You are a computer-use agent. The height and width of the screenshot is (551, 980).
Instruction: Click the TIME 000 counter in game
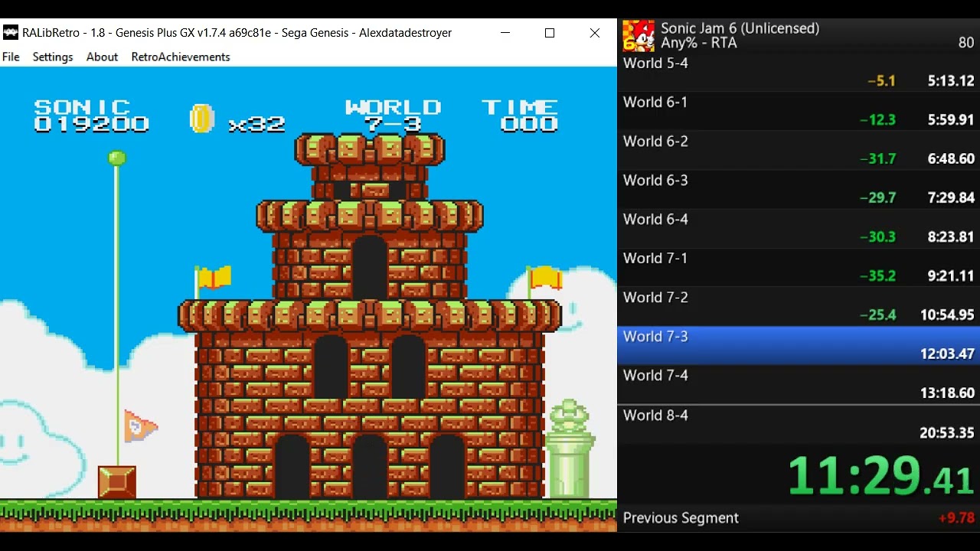(x=520, y=116)
